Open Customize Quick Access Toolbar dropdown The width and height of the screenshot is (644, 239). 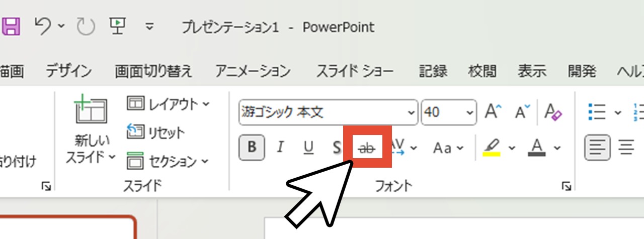click(x=149, y=27)
